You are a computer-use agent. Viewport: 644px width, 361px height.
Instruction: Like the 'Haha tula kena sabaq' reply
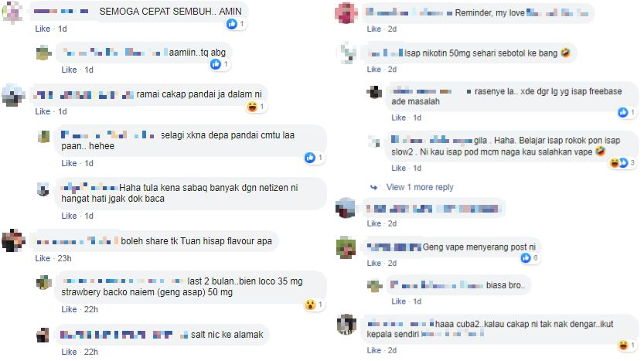[x=69, y=216]
